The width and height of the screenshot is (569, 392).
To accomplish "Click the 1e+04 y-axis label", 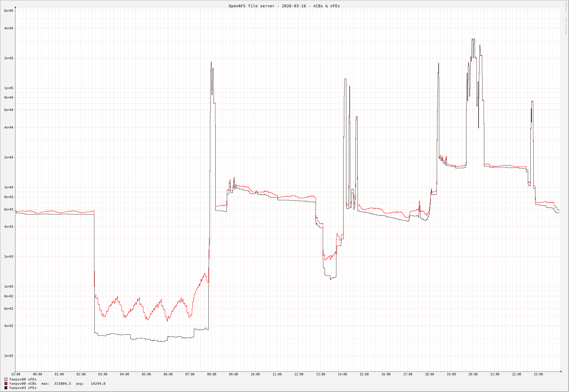I will point(9,188).
